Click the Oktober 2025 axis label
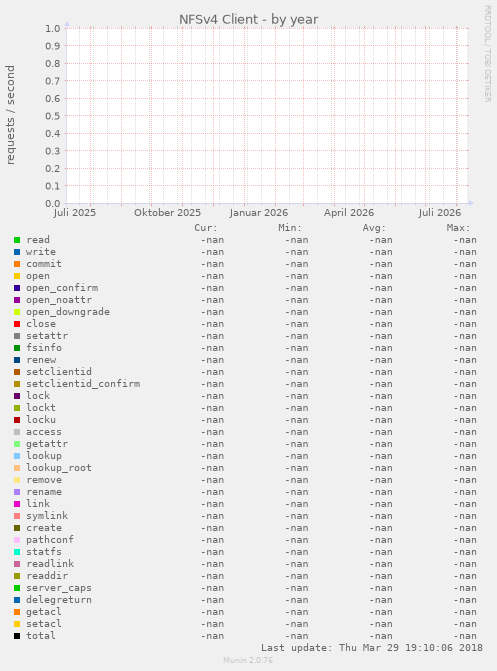 [167, 213]
